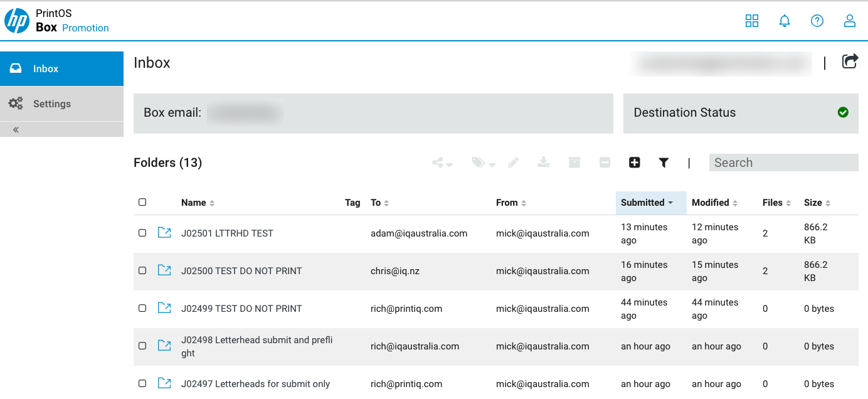Check the J02499 TEST DO NOT PRINT checkbox

coord(142,308)
